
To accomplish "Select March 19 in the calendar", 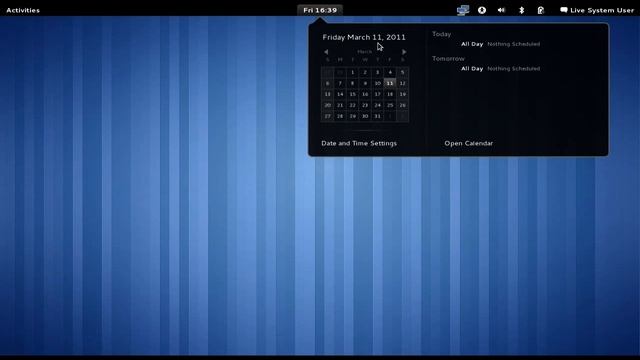I will coord(402,94).
